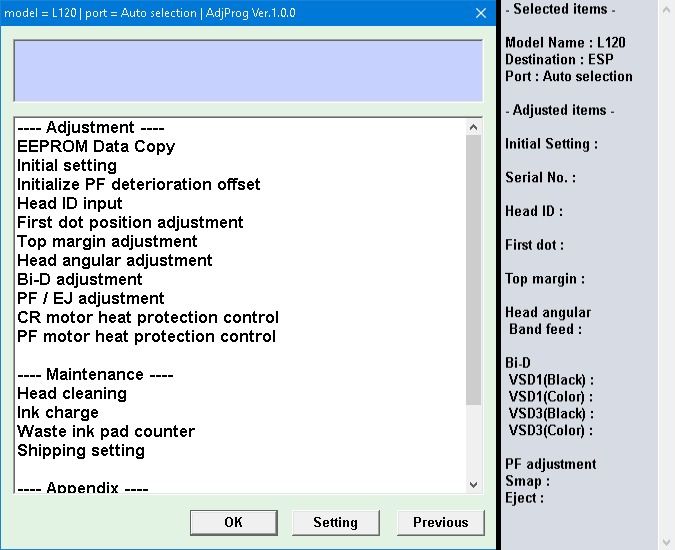The image size is (675, 550).
Task: Click the VSD1(Black) label
Action: (x=551, y=380)
